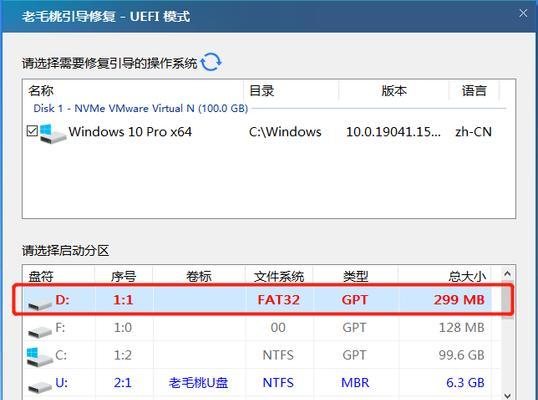This screenshot has width=538, height=400.
Task: Click the 99.6 GB size cell
Action: [461, 355]
